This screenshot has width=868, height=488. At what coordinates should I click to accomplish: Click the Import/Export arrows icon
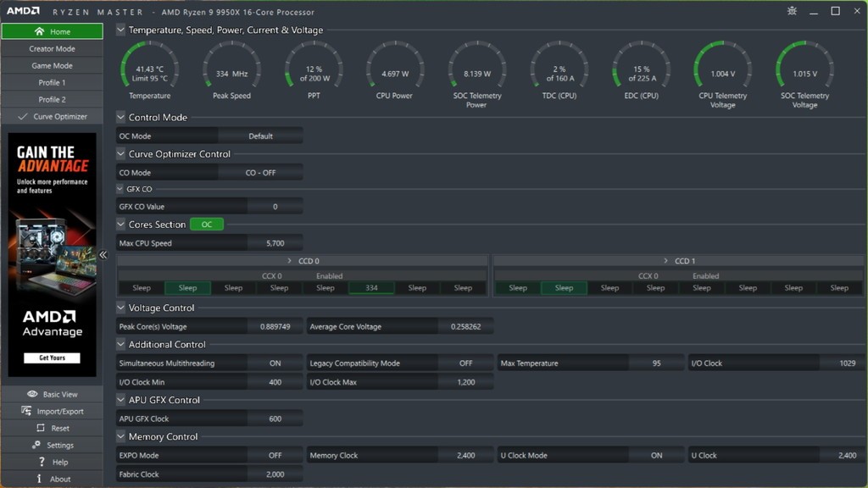click(x=28, y=411)
